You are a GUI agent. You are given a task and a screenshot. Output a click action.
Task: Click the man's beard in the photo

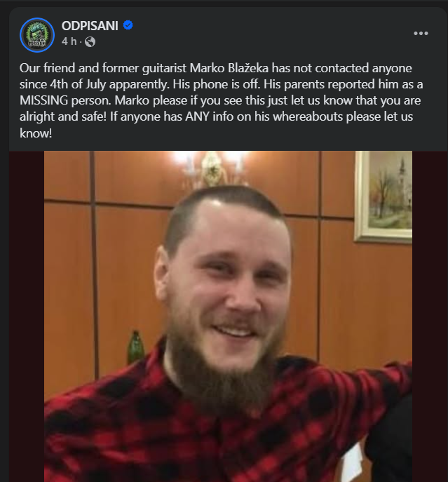222,369
